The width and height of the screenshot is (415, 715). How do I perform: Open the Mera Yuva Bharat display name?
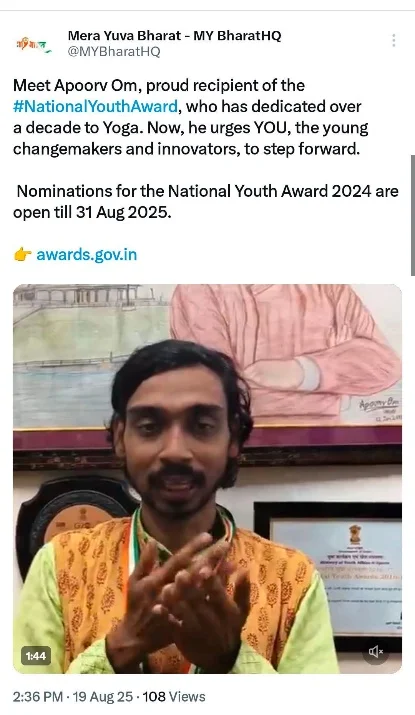174,36
